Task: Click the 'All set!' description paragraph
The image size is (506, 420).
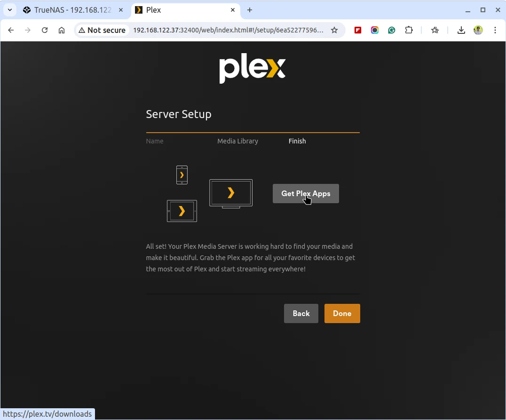Action: 251,258
